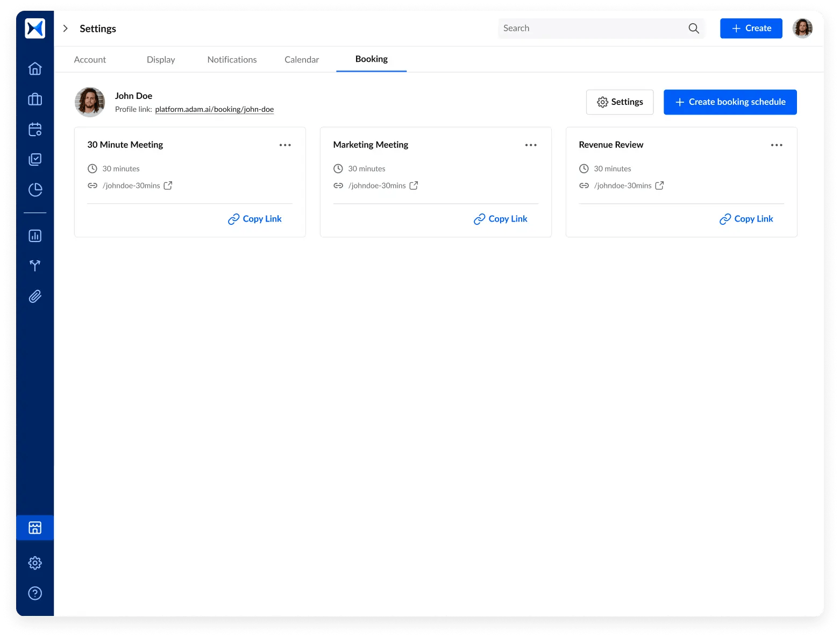Click the clock icon in Revenue Review card

(584, 169)
